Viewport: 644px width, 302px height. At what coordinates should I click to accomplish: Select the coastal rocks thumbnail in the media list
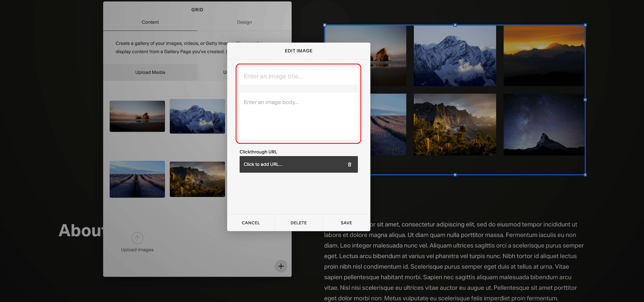(137, 116)
